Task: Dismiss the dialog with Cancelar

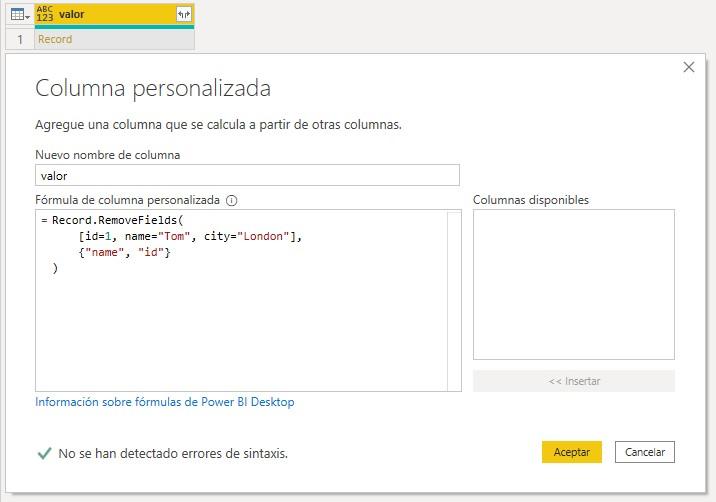Action: (x=645, y=452)
